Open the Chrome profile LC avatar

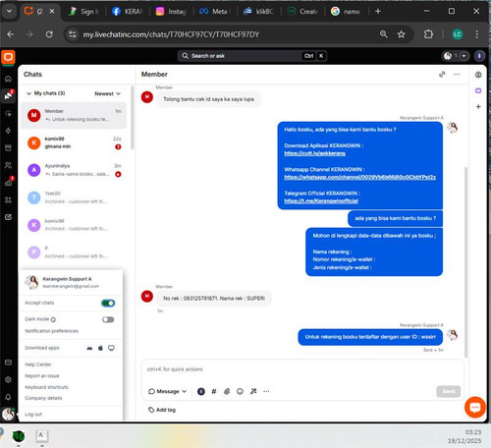pyautogui.click(x=458, y=34)
